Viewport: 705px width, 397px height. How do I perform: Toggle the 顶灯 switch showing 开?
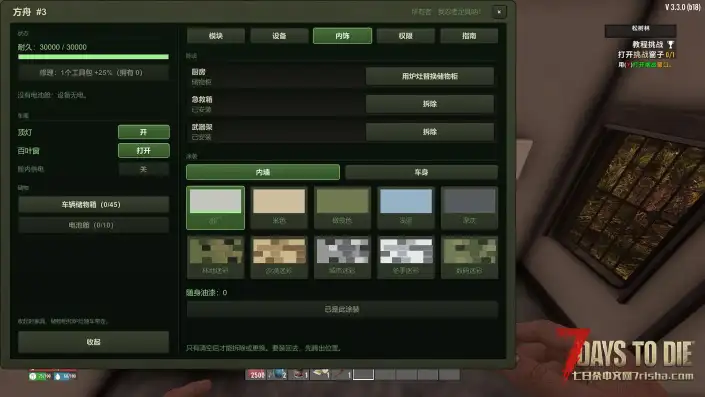pyautogui.click(x=144, y=132)
